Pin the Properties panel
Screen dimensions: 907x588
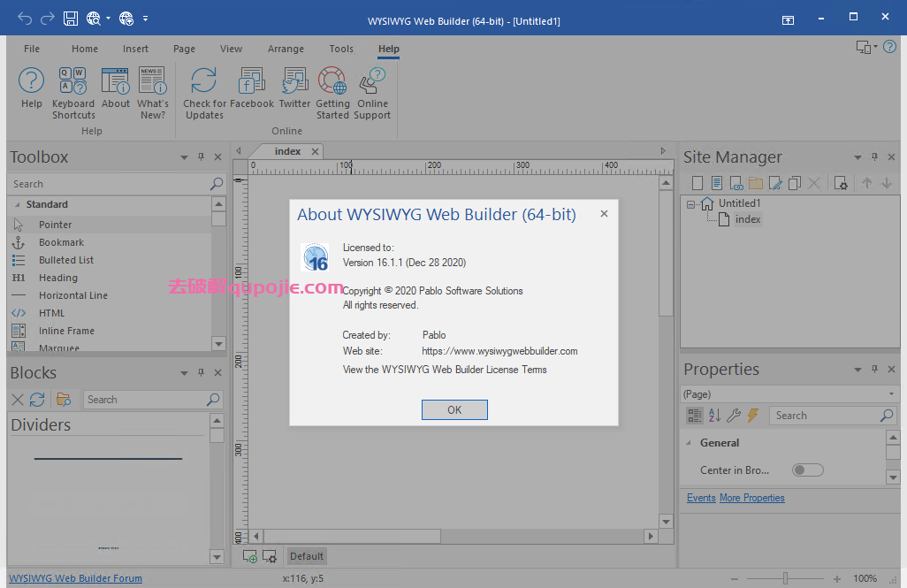pos(874,370)
